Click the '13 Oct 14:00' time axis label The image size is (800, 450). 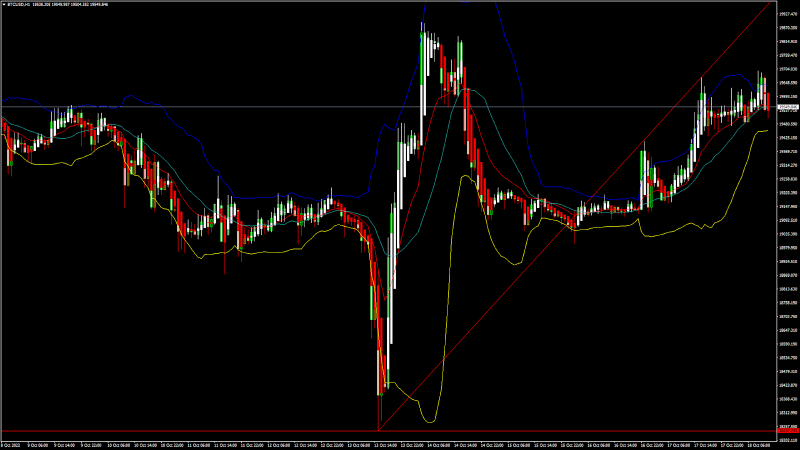point(385,445)
